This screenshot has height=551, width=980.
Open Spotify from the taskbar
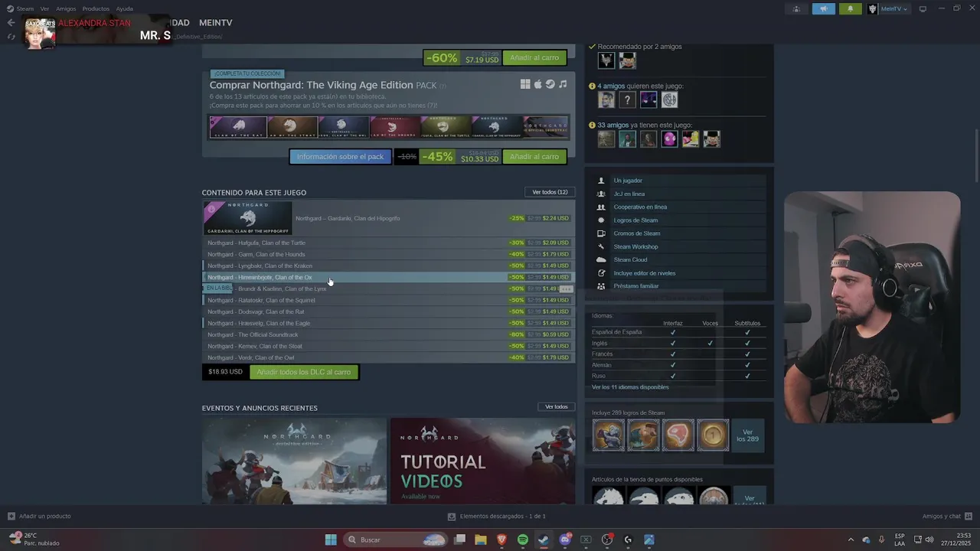523,540
